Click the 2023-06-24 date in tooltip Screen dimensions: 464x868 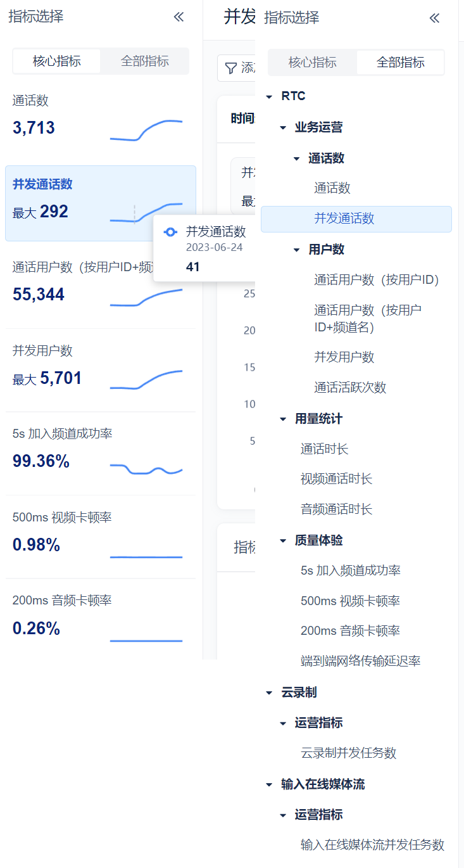[214, 248]
